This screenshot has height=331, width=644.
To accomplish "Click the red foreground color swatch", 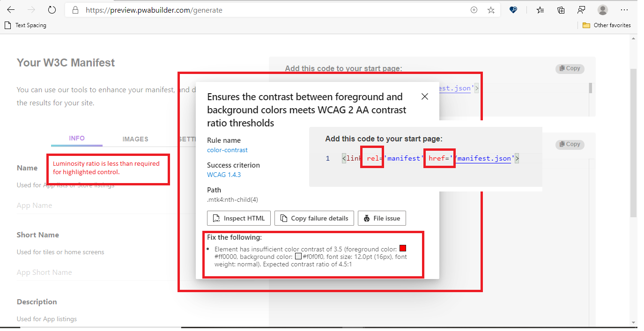I will (x=403, y=248).
